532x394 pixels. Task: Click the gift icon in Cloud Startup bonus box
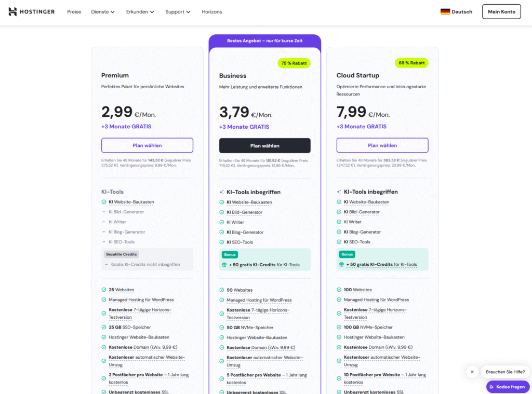341,264
